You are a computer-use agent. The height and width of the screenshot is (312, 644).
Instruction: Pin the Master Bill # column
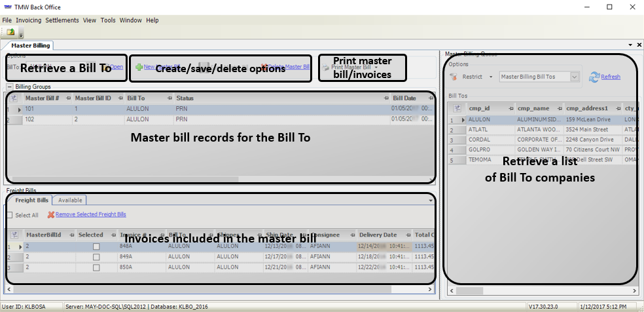coord(68,98)
